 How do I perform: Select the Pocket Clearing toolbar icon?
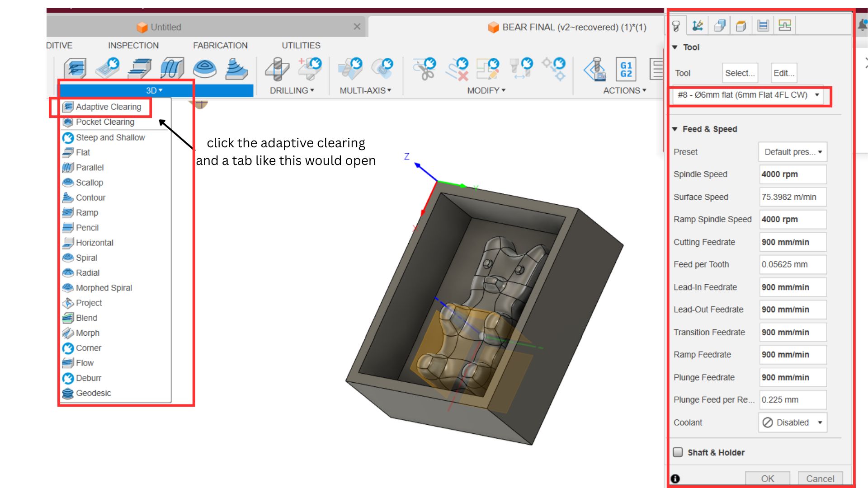tap(108, 69)
